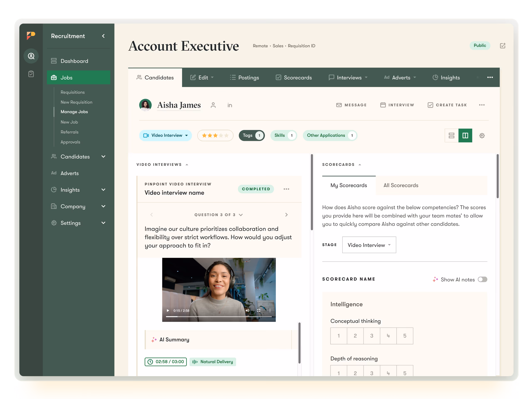
Task: Click the Pinpoint logo icon
Action: pos(31,36)
